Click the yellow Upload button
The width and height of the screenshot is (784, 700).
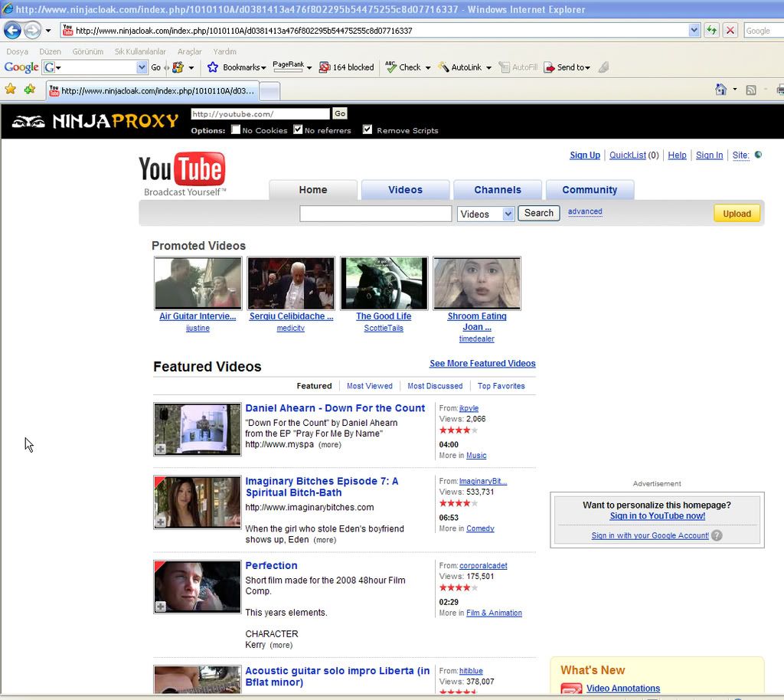737,214
